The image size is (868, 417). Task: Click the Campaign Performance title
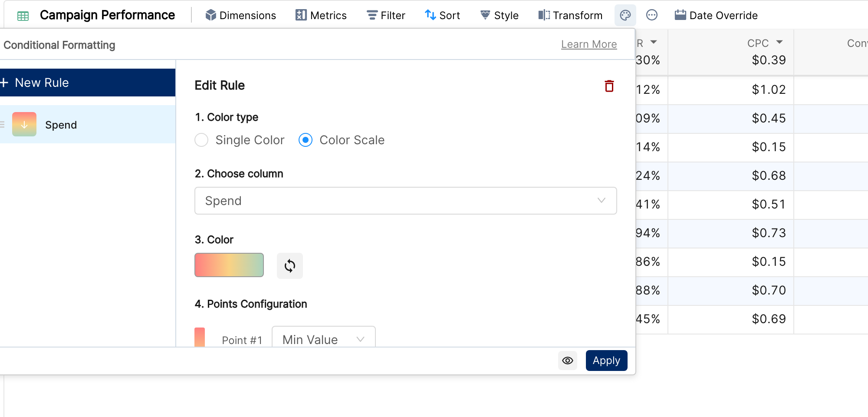pyautogui.click(x=107, y=15)
